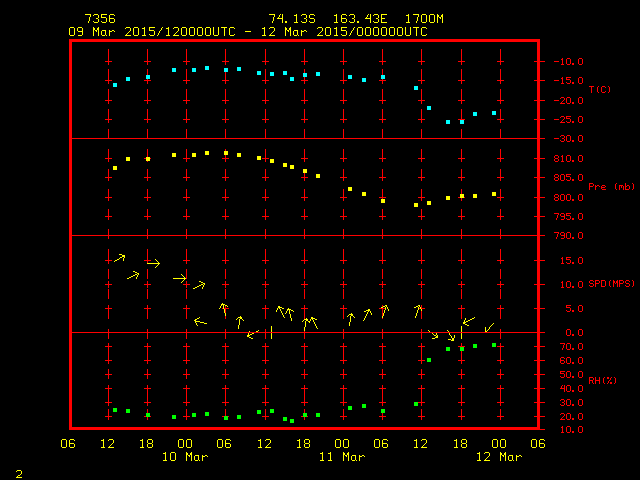Select the leftmost yellow pressure data point

coord(115,168)
